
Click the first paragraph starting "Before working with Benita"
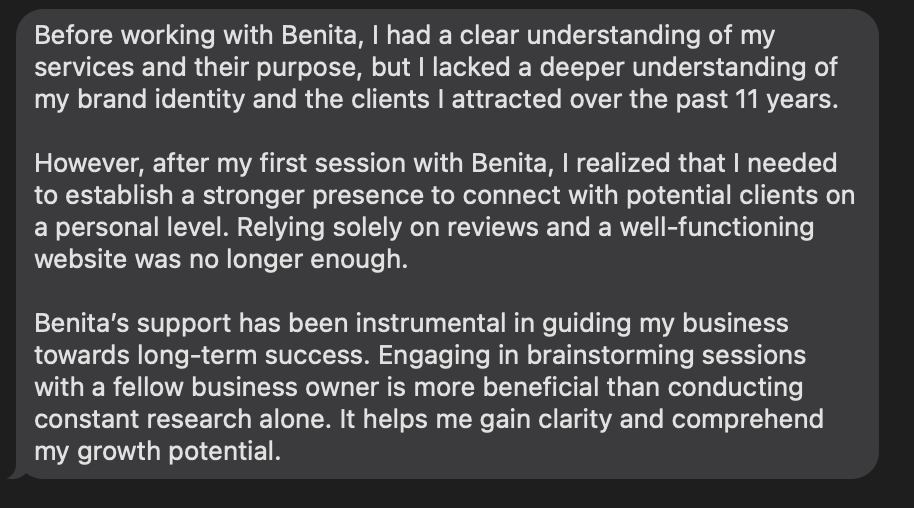[437, 67]
